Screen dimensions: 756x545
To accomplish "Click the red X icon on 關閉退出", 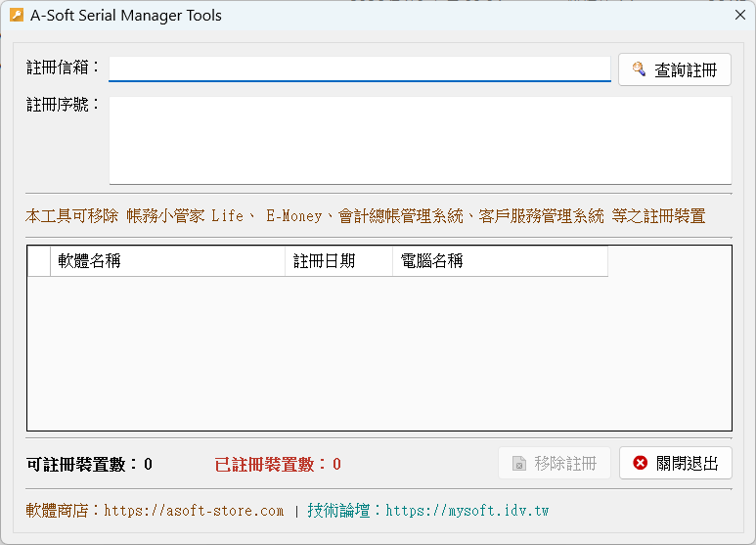I will tap(640, 463).
